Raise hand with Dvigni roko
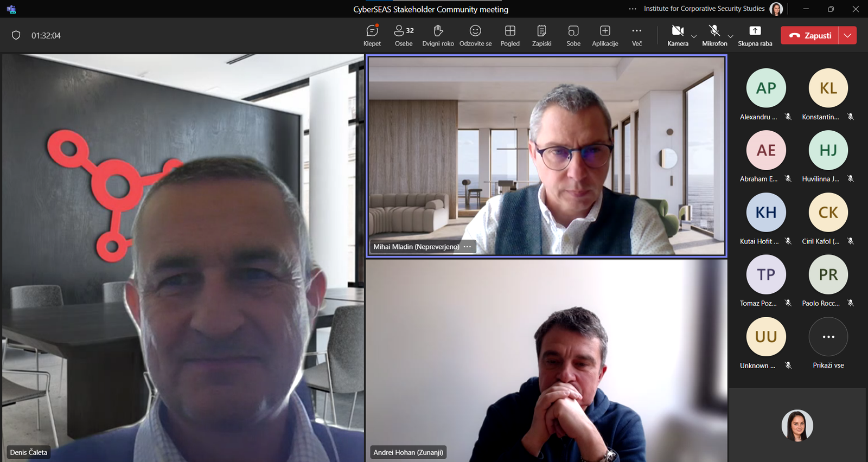The width and height of the screenshot is (868, 462). click(x=438, y=35)
